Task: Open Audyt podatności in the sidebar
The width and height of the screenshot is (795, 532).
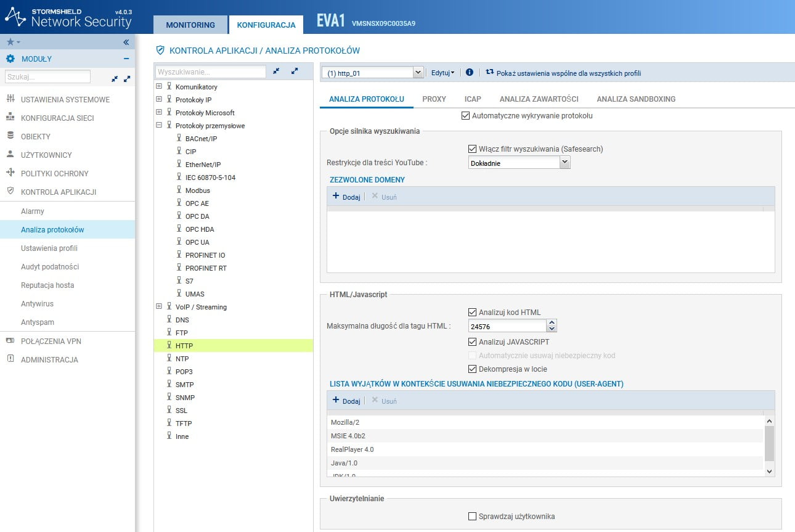Action: (x=50, y=267)
